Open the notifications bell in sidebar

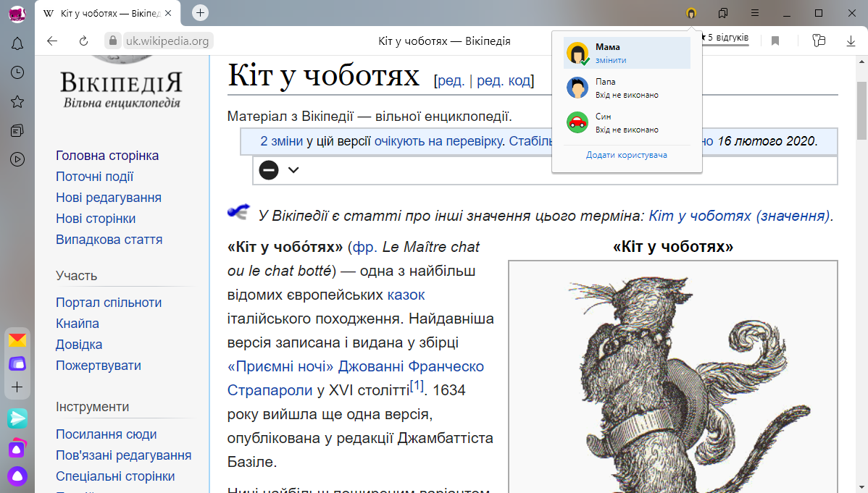(x=17, y=43)
